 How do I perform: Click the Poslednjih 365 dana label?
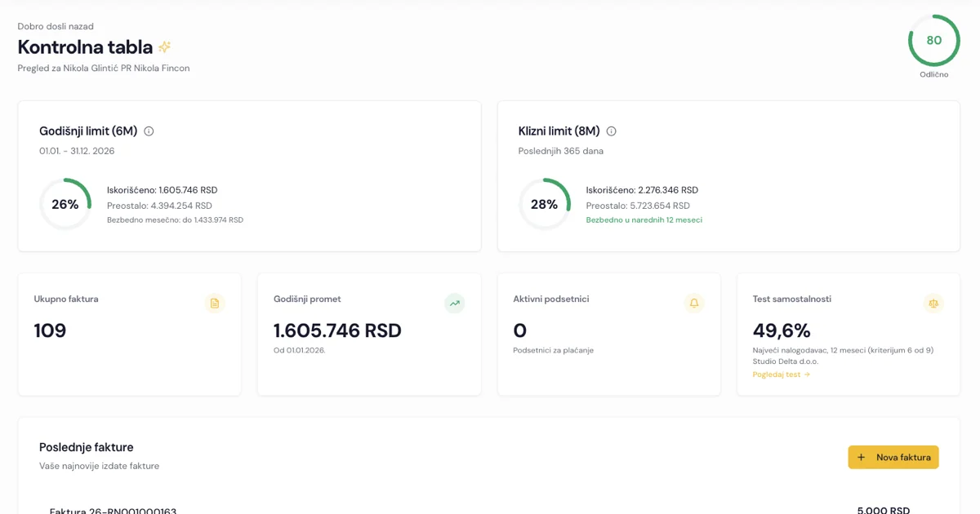coord(561,151)
